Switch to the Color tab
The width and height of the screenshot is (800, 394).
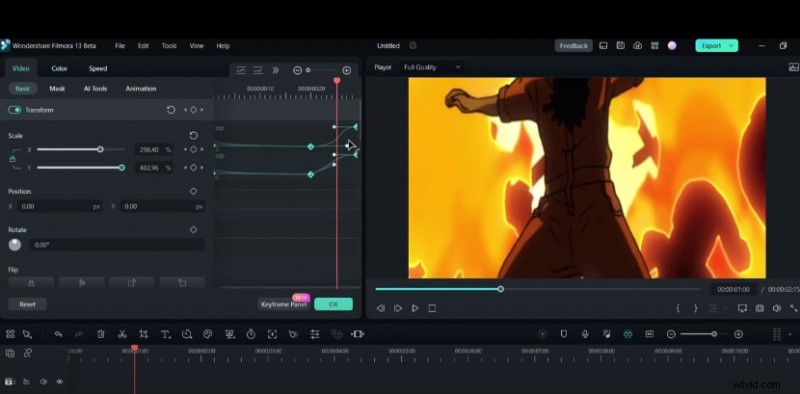59,68
